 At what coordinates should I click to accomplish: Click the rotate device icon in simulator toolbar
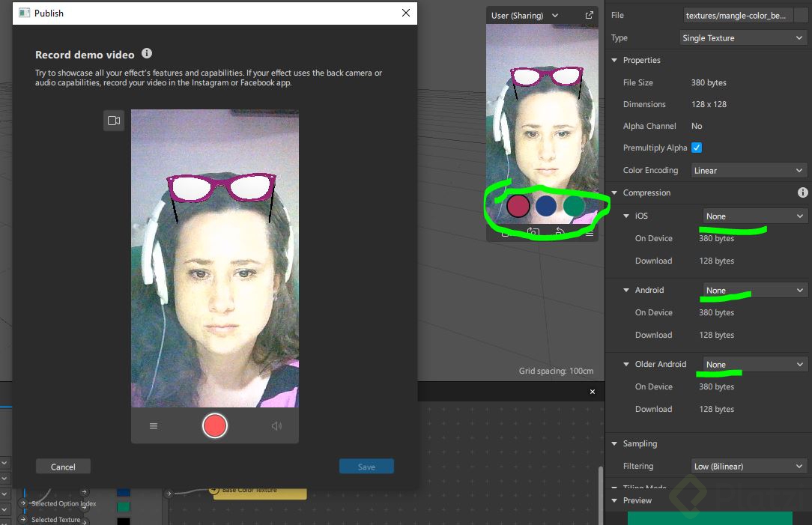point(560,231)
